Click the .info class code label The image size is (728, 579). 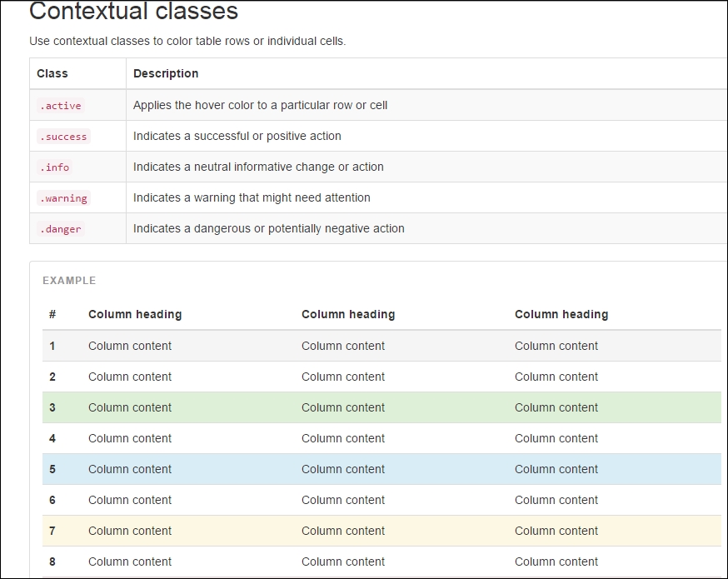(x=54, y=167)
